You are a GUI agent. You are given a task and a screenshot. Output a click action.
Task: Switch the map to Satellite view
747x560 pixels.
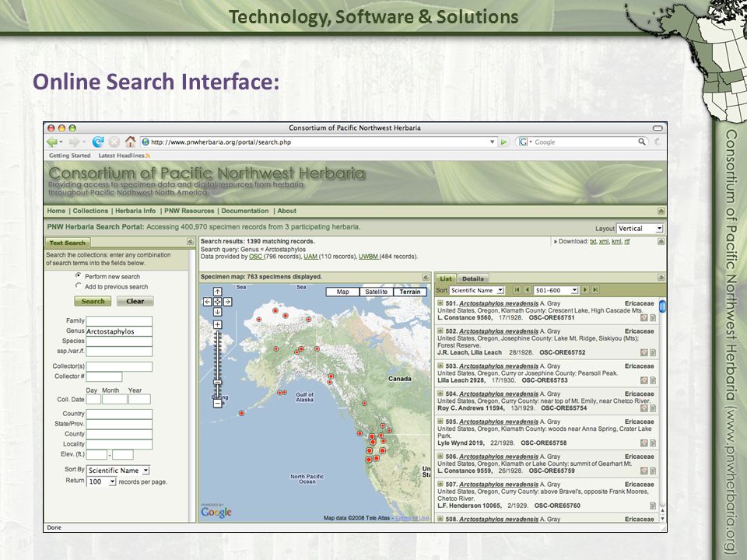377,292
